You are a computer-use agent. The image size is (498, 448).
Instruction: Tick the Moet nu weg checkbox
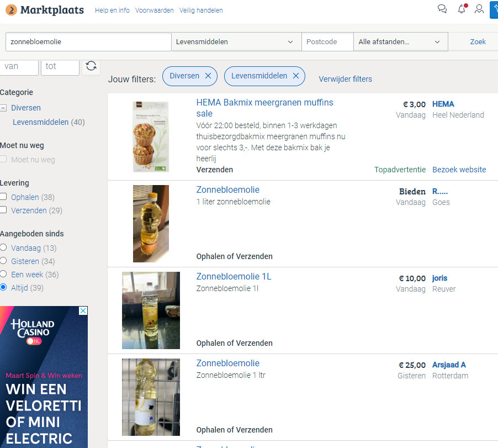tap(3, 159)
